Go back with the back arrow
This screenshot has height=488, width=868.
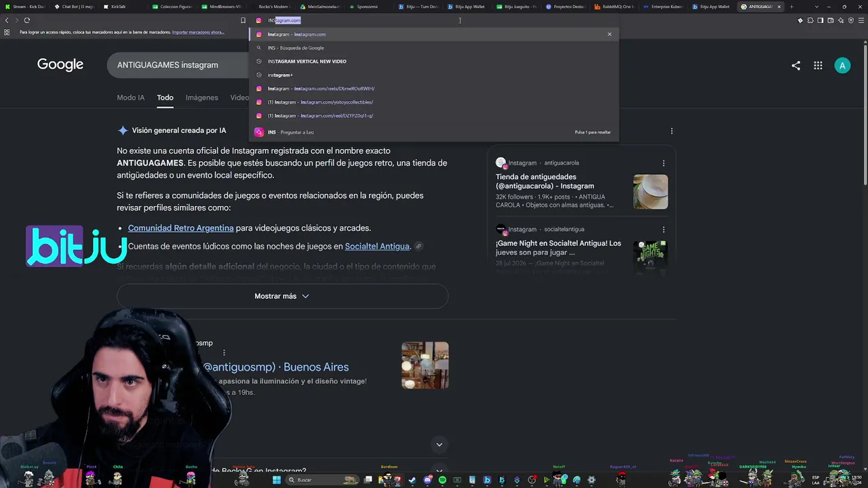pos(7,20)
